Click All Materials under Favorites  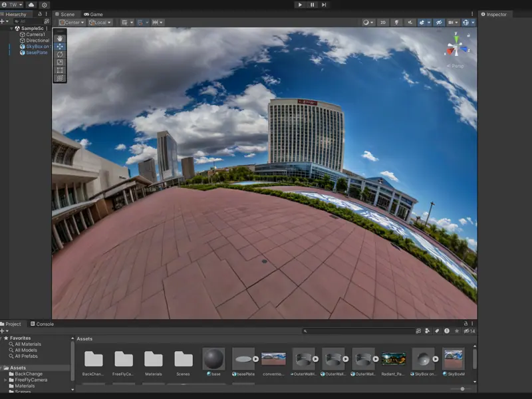[x=28, y=344]
